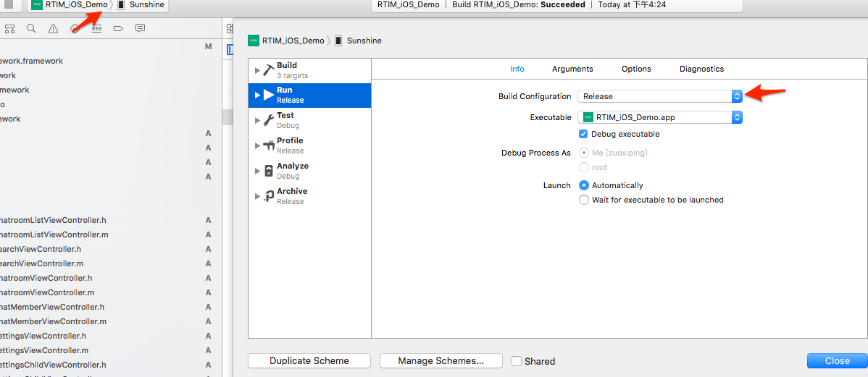Switch to the Arguments tab
This screenshot has width=868, height=377.
click(572, 69)
